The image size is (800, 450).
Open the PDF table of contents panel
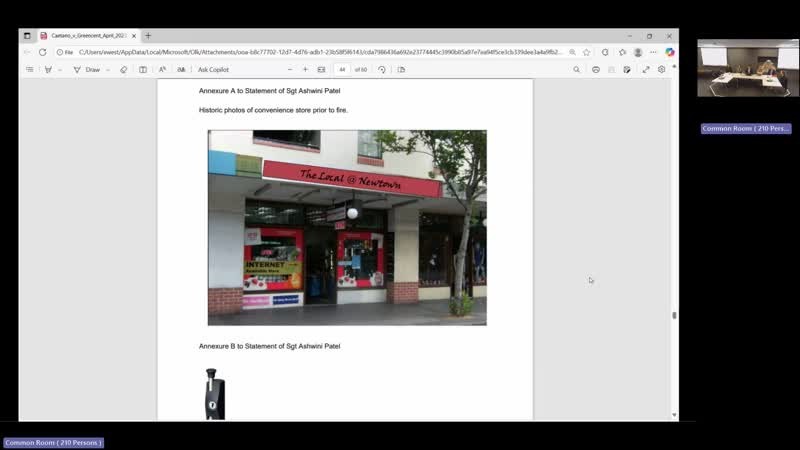(x=29, y=70)
